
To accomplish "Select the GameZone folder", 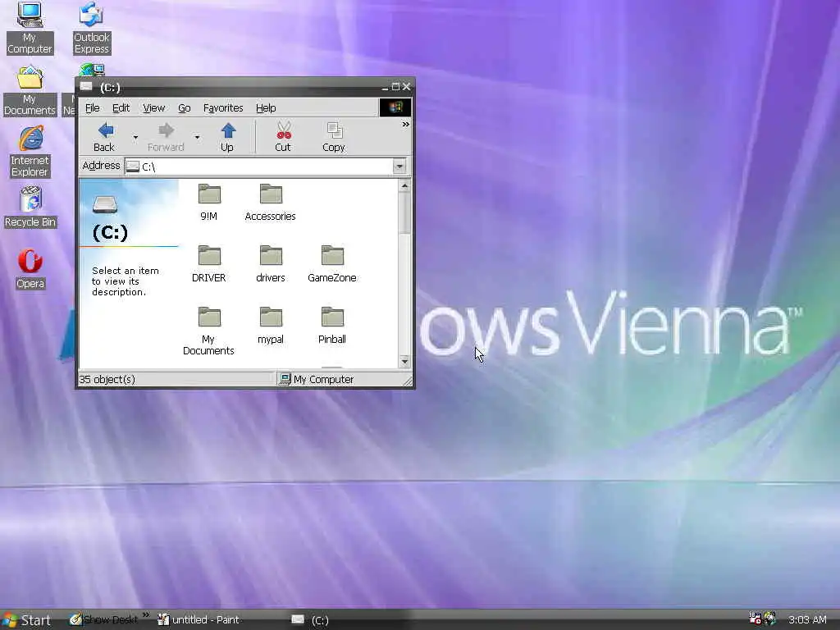I will [332, 264].
